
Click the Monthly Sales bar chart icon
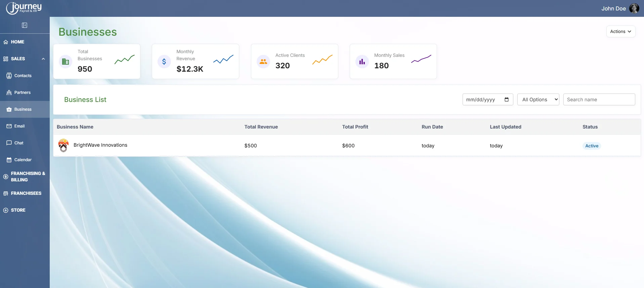click(362, 62)
